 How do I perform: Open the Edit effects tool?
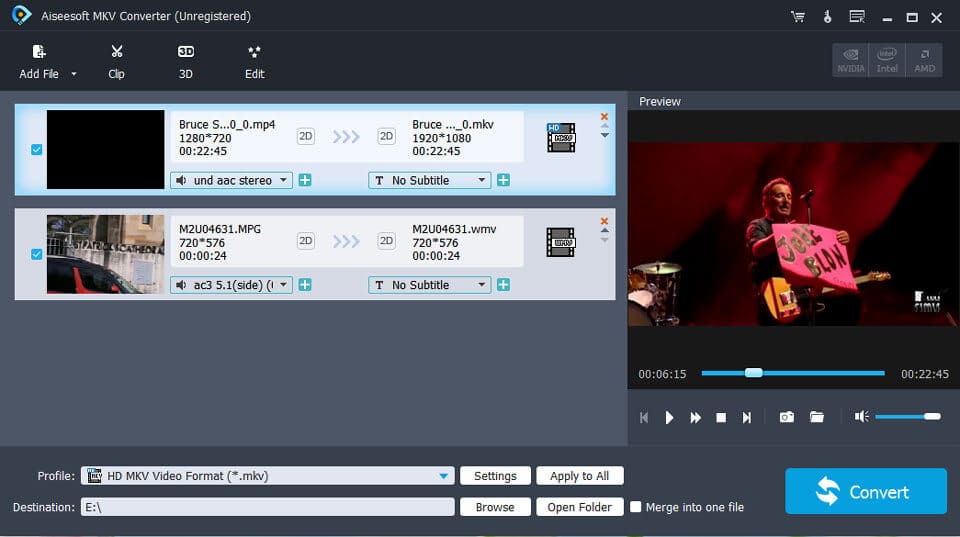255,62
